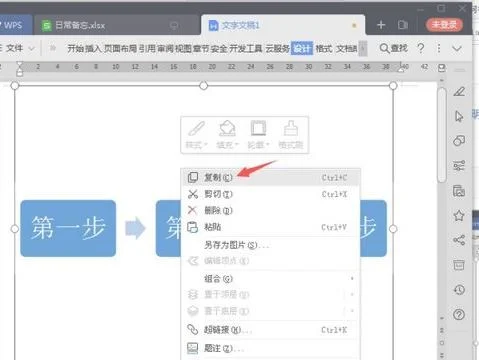This screenshot has height=360, width=479.
Task: Click the 查找 search button
Action: coord(394,49)
